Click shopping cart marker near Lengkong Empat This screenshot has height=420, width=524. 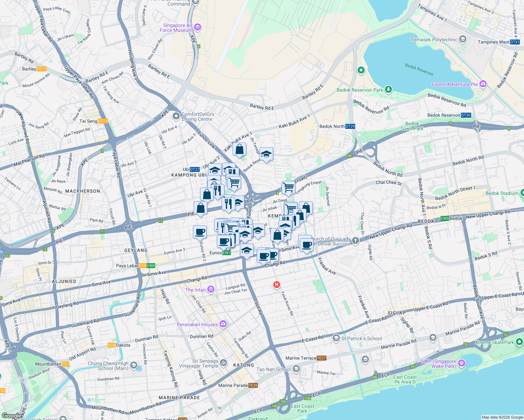[288, 187]
